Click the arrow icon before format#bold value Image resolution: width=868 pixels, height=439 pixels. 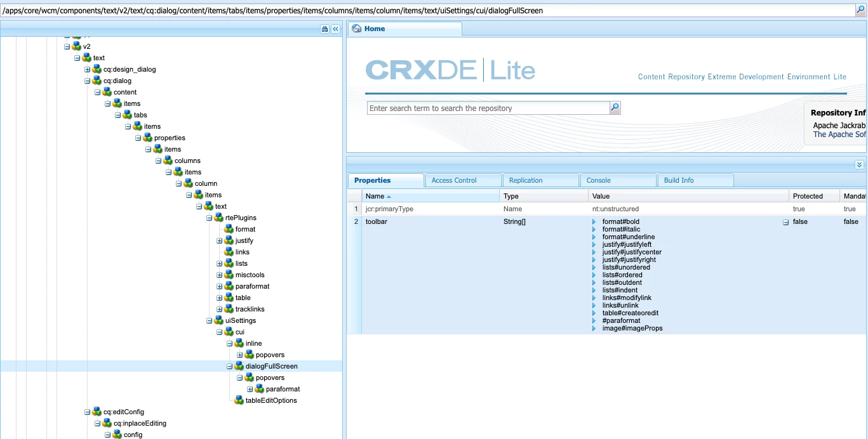coord(594,222)
